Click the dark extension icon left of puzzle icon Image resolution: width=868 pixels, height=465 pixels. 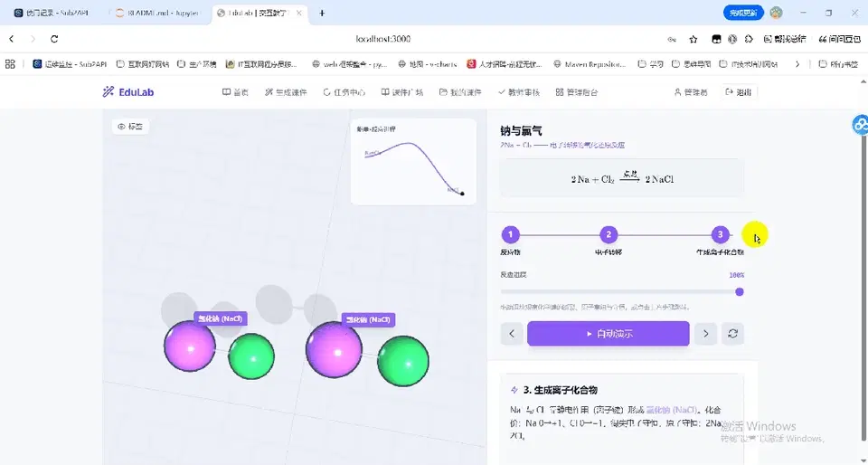[716, 39]
